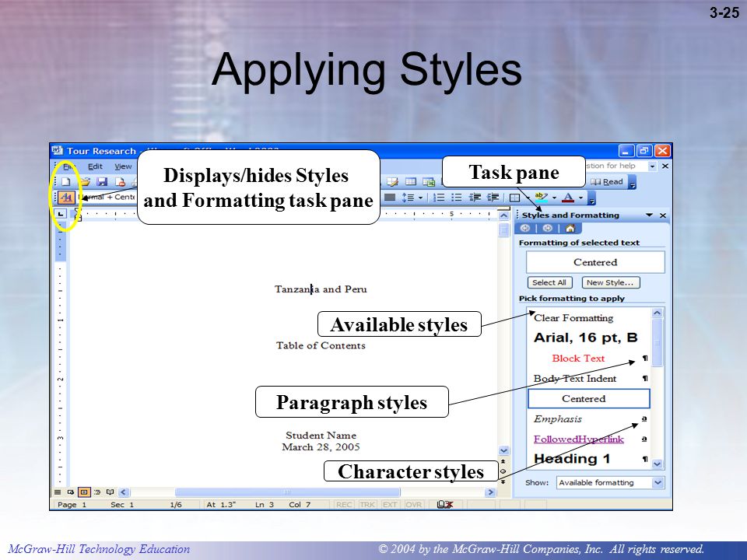The image size is (747, 560).
Task: Click the Tables and Borders icon
Action: coord(392,182)
